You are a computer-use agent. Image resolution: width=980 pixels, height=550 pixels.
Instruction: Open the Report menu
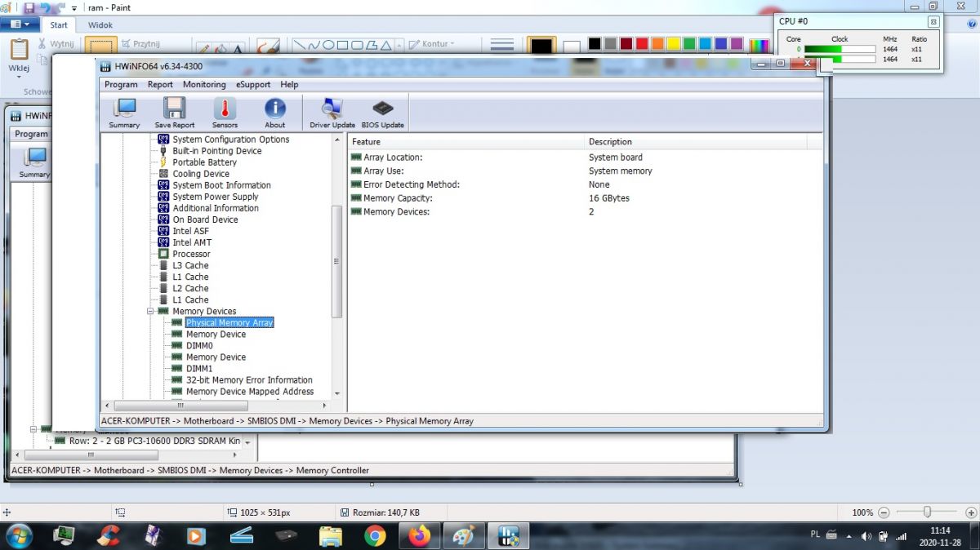tap(160, 84)
